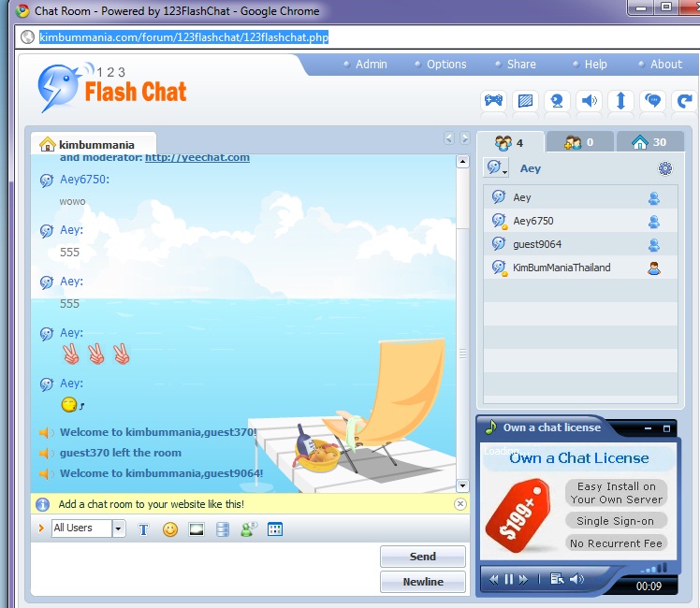The width and height of the screenshot is (700, 608).
Task: Switch to the rooms tab showing 30
Action: click(x=650, y=143)
